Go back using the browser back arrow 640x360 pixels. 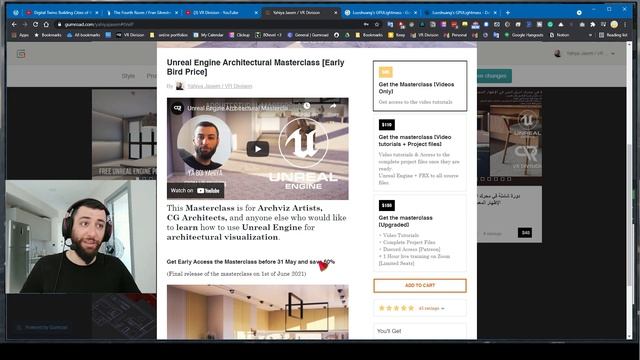(14, 24)
